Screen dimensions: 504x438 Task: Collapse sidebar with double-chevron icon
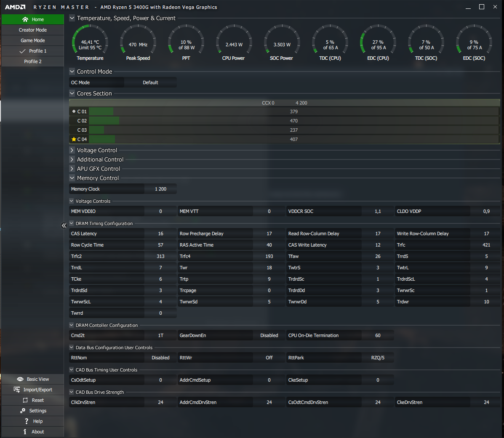pos(64,226)
